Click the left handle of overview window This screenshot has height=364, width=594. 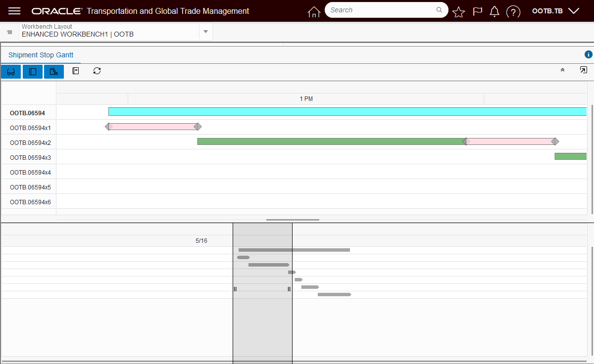[235, 289]
